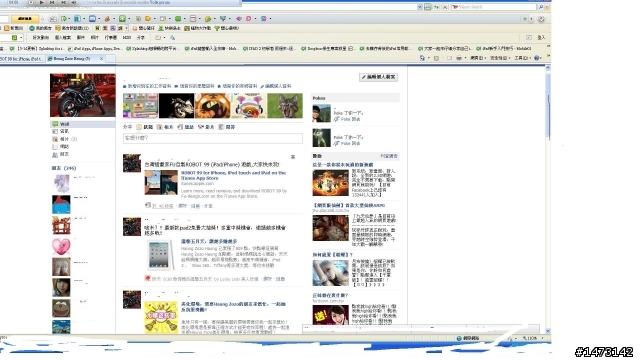This screenshot has height=360, width=640.
Task: Click the home icon in command bar
Action: click(422, 58)
